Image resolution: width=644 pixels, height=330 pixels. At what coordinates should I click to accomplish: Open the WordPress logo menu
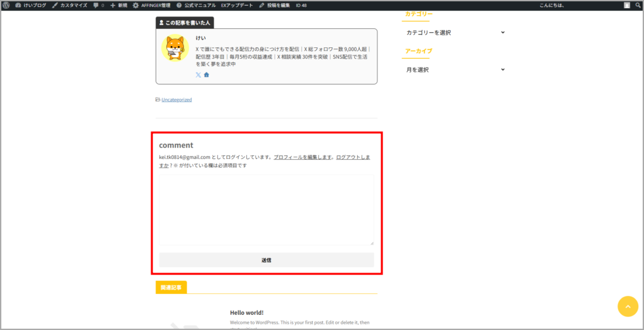[6, 5]
